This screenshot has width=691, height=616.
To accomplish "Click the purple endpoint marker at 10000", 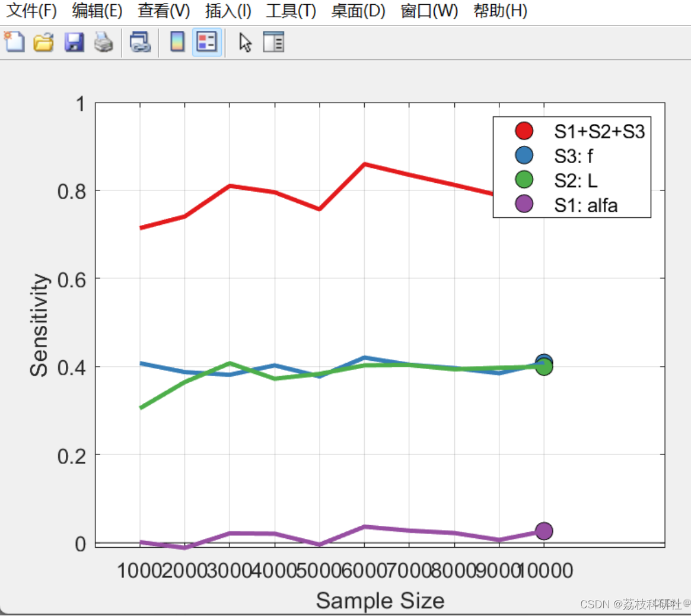I will [x=544, y=531].
